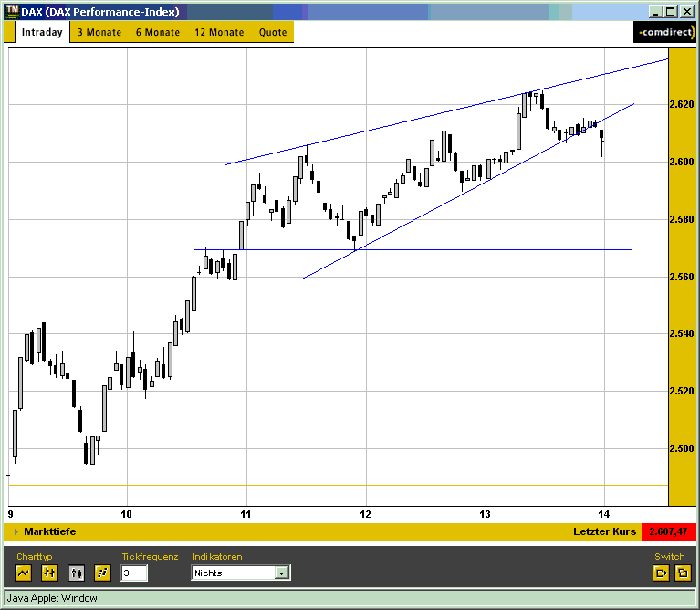Switch to the 12 Monate tab
The height and width of the screenshot is (610, 700).
click(219, 33)
